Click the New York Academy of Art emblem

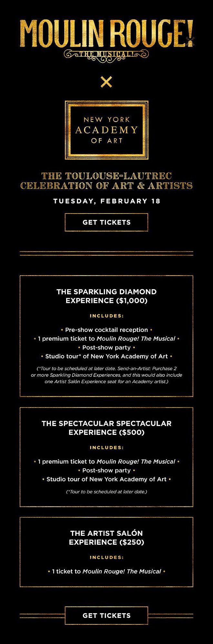pyautogui.click(x=107, y=130)
